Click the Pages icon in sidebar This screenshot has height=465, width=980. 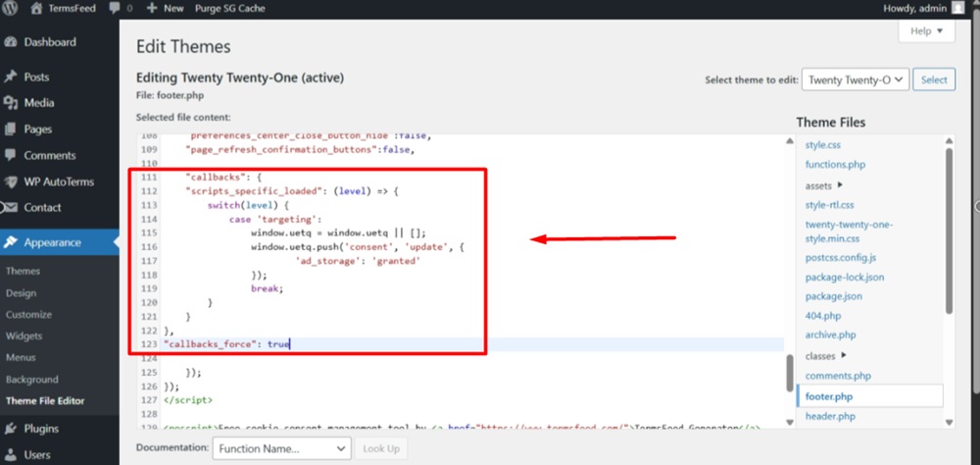coord(11,129)
